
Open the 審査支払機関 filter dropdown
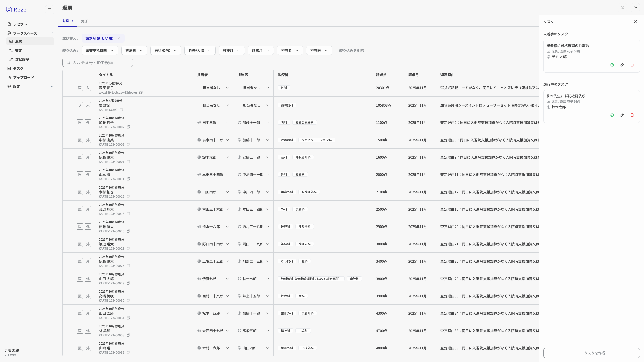(100, 50)
